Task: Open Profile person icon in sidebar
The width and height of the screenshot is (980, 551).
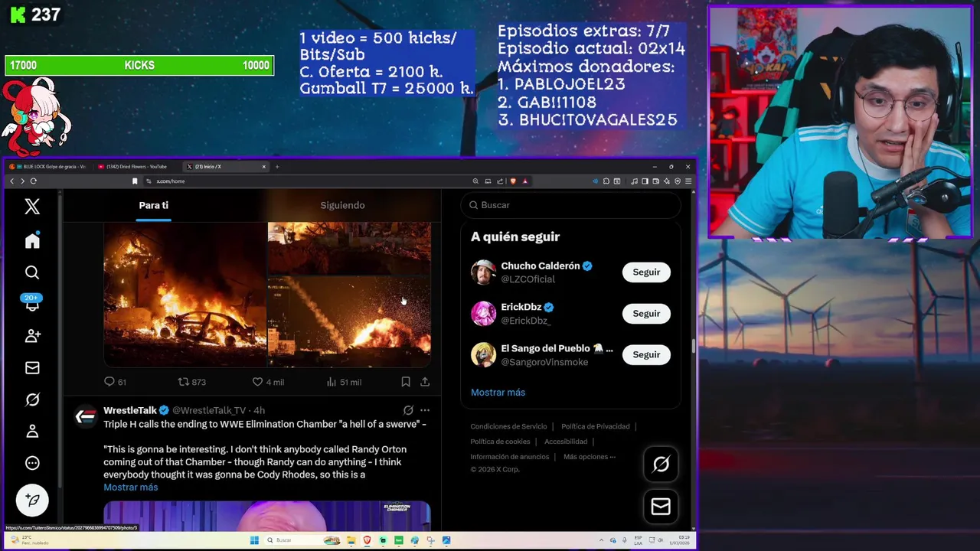Action: click(x=32, y=432)
